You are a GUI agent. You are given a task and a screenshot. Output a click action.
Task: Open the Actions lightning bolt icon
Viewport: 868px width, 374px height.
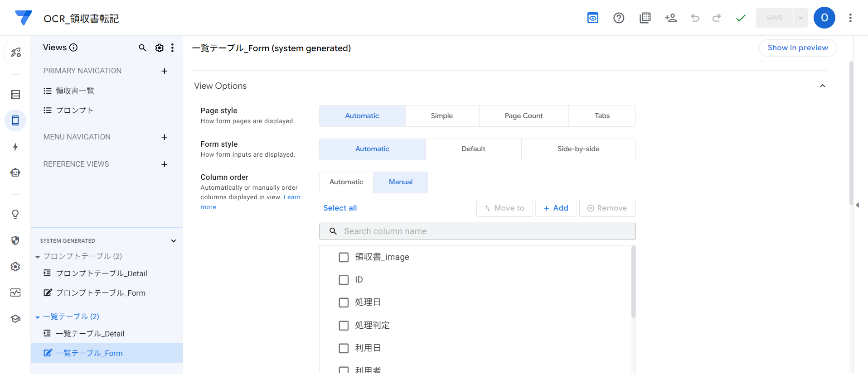tap(15, 147)
